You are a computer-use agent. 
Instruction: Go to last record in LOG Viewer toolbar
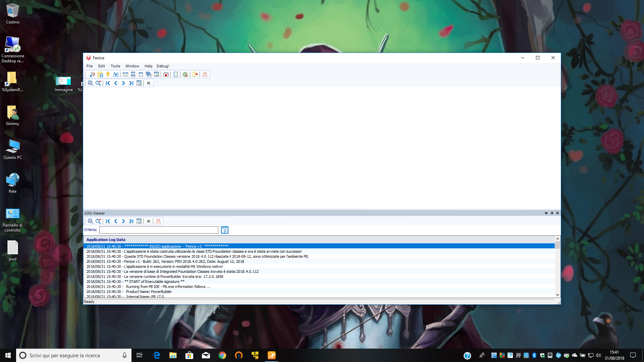[131, 221]
